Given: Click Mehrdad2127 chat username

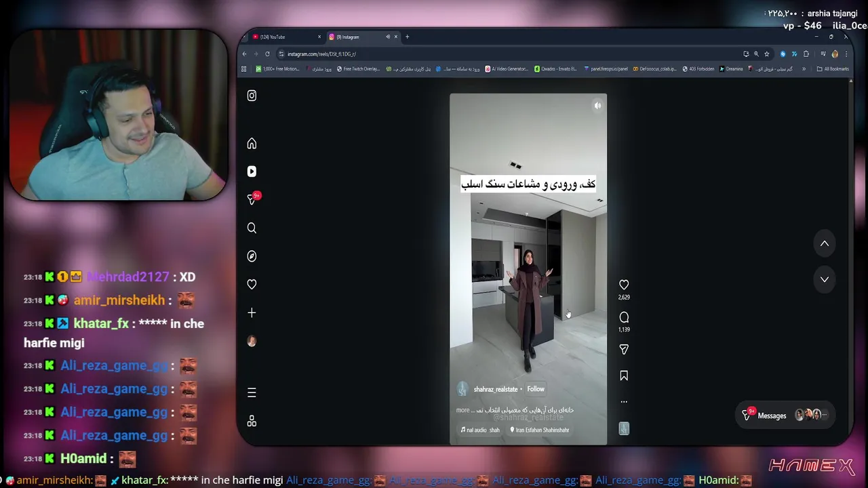Looking at the screenshot, I should tap(127, 277).
